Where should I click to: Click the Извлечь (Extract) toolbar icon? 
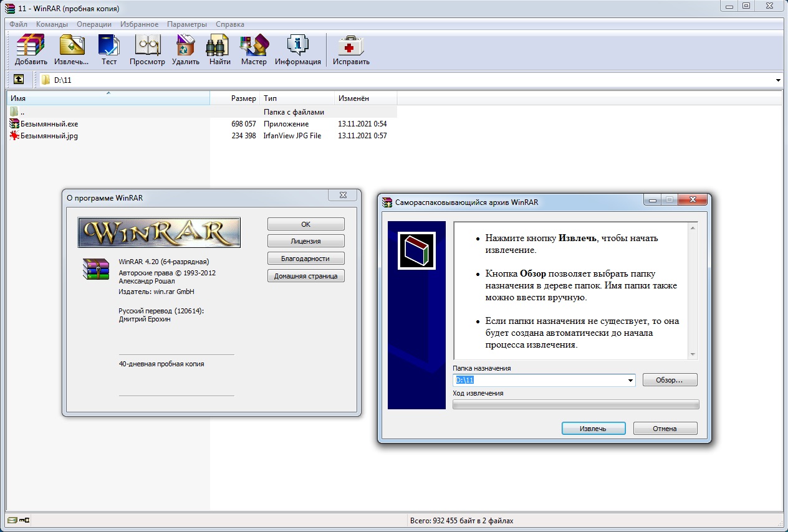coord(71,50)
